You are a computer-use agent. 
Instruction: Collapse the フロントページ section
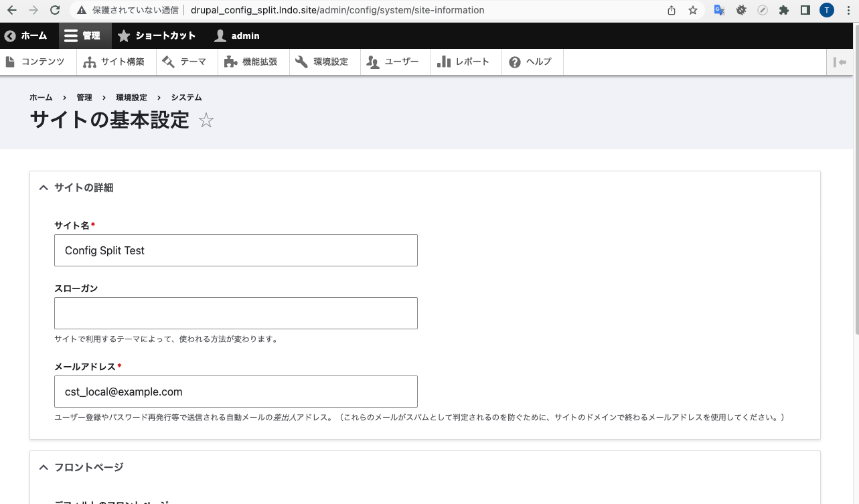43,467
